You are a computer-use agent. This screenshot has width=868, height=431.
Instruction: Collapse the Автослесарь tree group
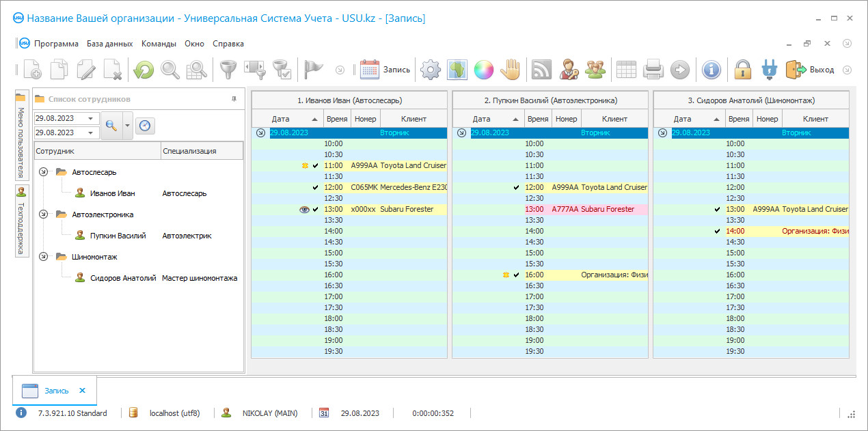pos(44,172)
